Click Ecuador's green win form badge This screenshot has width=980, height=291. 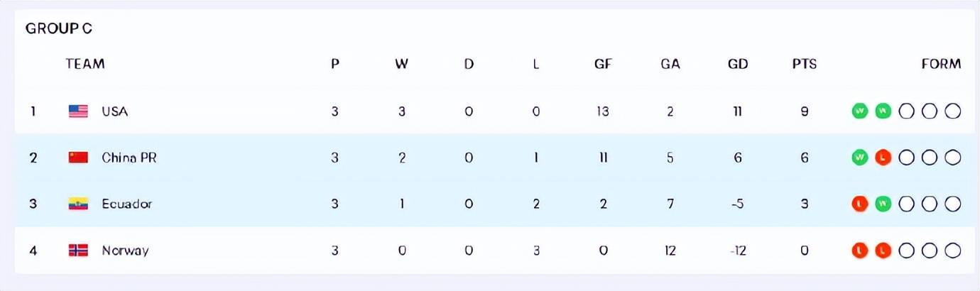click(883, 204)
